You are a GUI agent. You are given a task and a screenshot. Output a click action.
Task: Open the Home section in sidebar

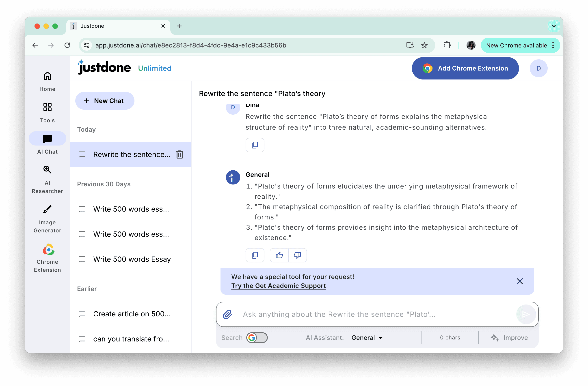pyautogui.click(x=48, y=81)
